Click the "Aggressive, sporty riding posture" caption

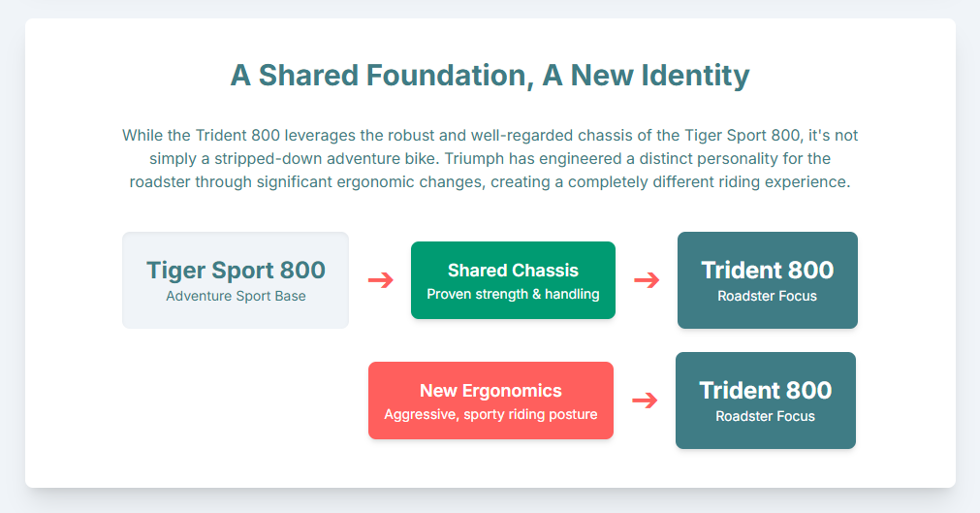tap(490, 415)
